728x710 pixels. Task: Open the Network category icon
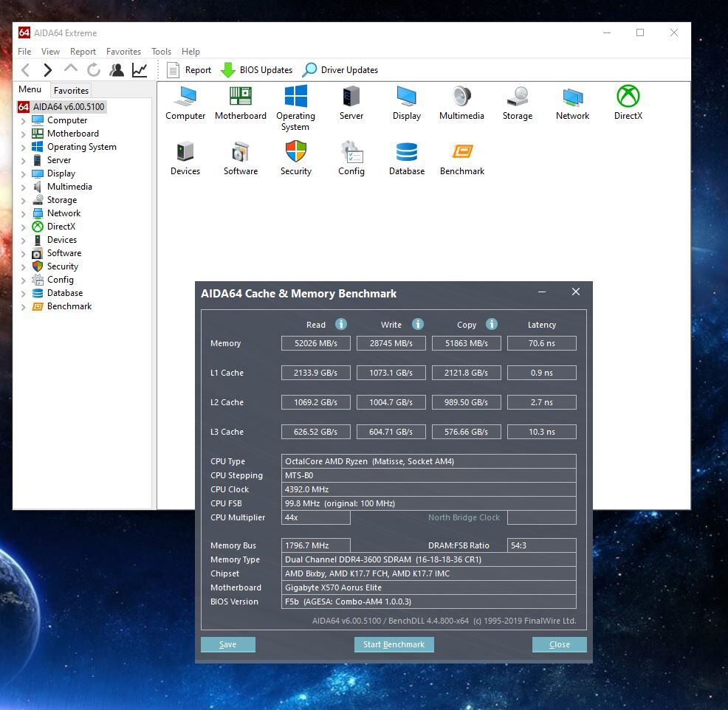[572, 103]
